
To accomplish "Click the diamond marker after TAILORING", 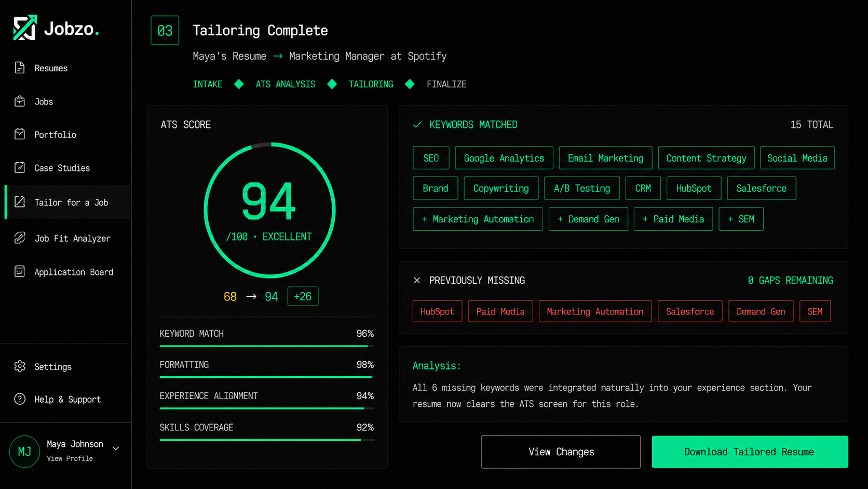I will tap(410, 84).
